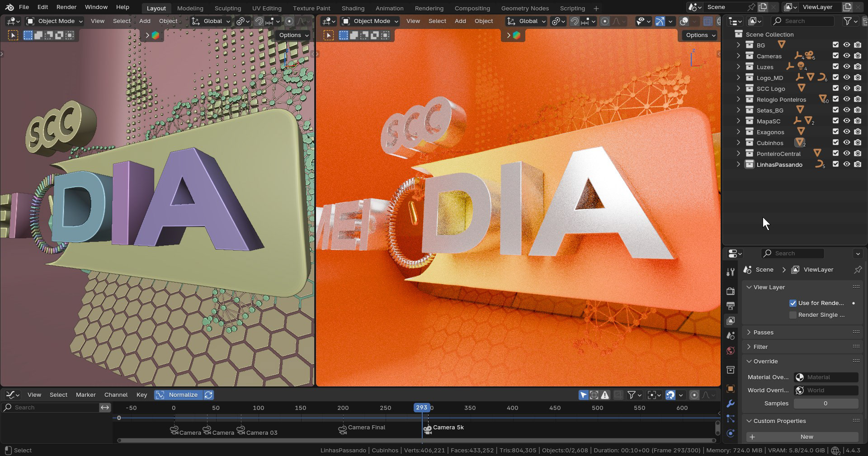
Task: Click the Material override field
Action: point(826,377)
